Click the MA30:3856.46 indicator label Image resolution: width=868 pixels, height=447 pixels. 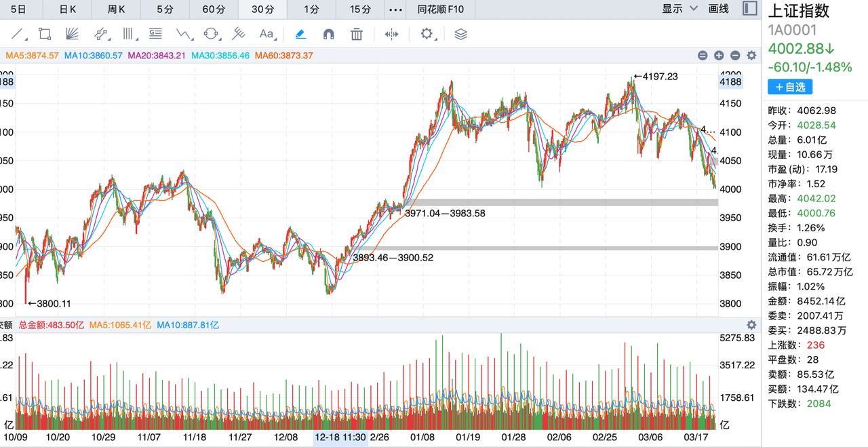coord(220,56)
